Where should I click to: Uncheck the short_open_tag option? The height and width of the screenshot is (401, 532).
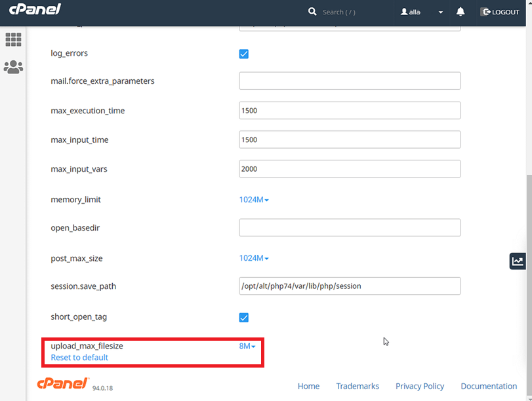tap(243, 317)
